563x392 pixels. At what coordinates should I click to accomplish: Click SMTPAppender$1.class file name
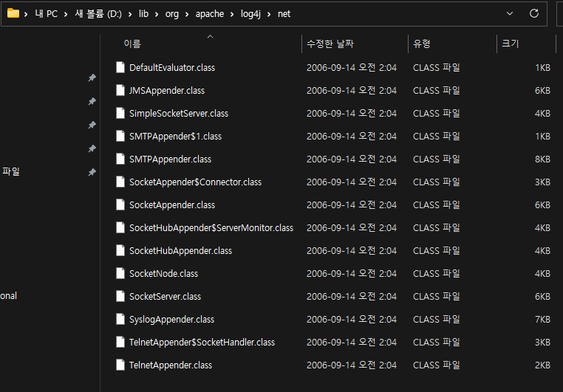coord(176,137)
